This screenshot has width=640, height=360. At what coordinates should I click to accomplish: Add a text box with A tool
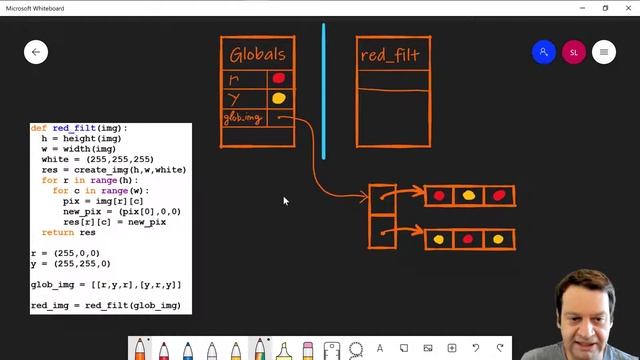380,348
